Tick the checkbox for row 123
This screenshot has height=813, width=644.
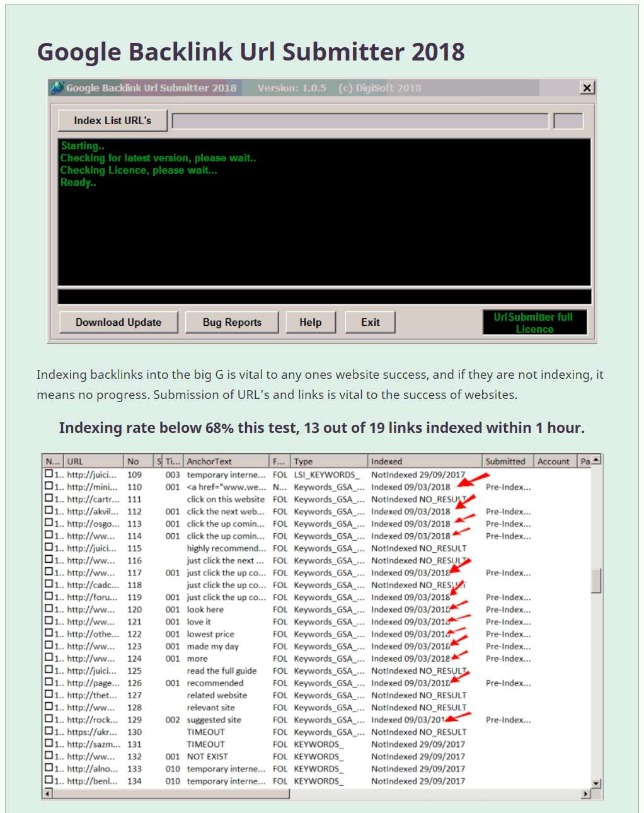(x=49, y=645)
